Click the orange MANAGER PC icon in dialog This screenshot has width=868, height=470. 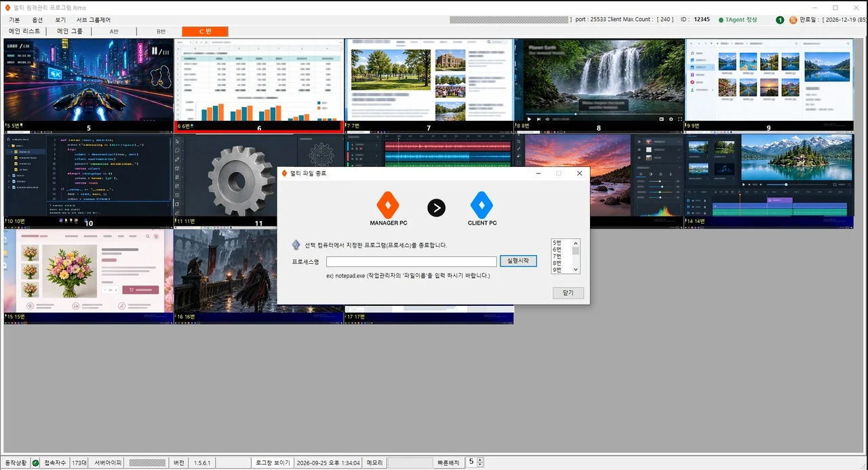coord(388,205)
